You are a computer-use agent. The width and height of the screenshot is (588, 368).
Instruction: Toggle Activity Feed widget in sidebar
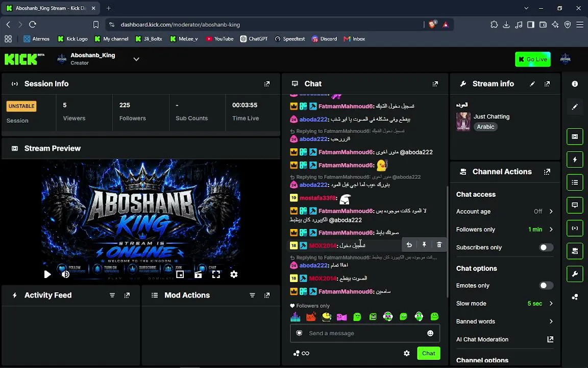(575, 159)
